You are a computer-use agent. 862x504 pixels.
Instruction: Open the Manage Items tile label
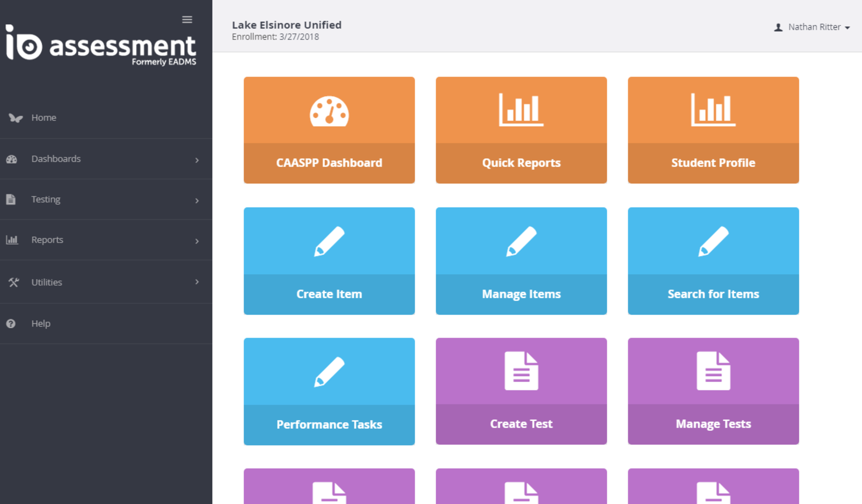521,294
